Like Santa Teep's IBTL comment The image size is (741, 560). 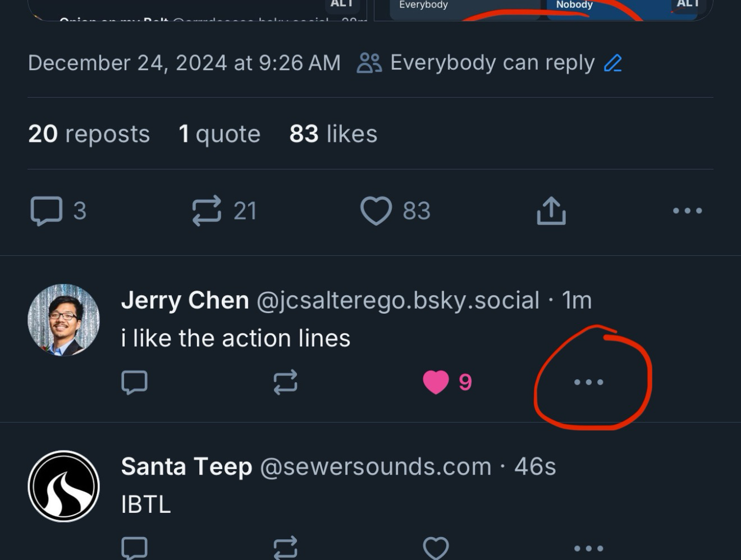pyautogui.click(x=436, y=548)
